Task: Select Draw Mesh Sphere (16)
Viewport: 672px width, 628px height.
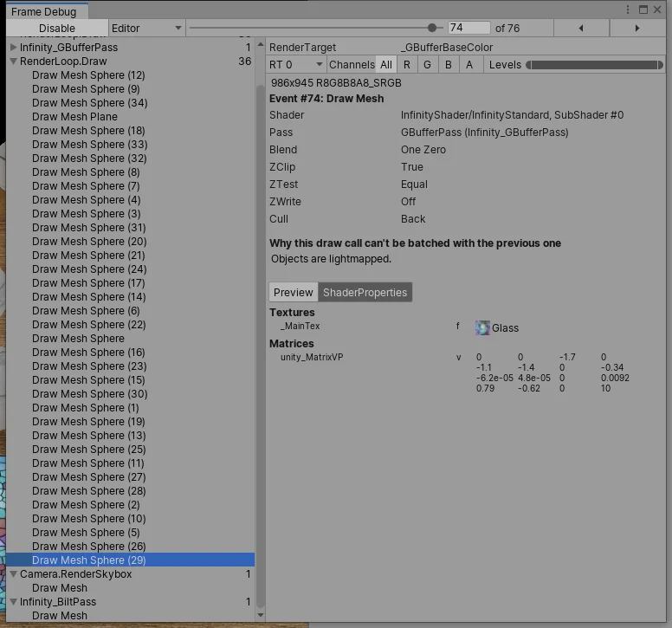Action: (131, 353)
